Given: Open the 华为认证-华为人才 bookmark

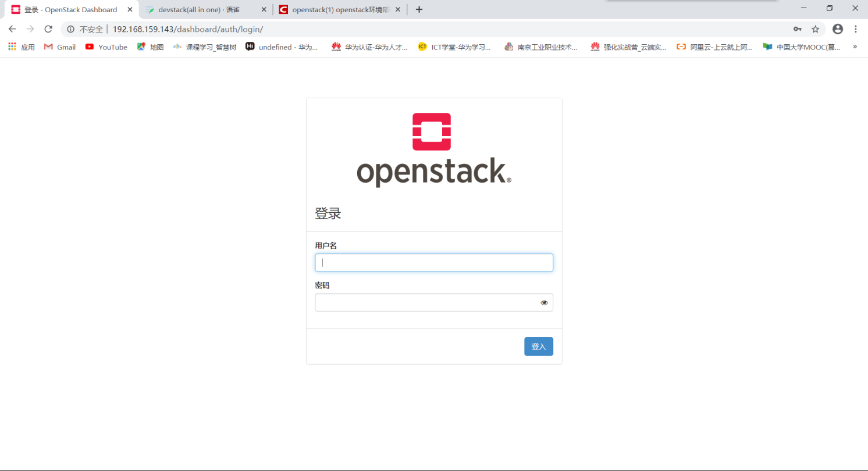Looking at the screenshot, I should [369, 47].
